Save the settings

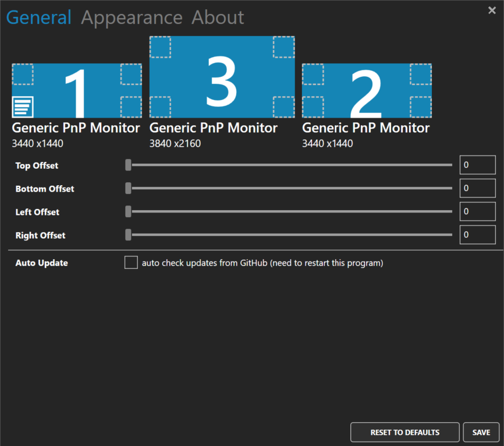481,432
